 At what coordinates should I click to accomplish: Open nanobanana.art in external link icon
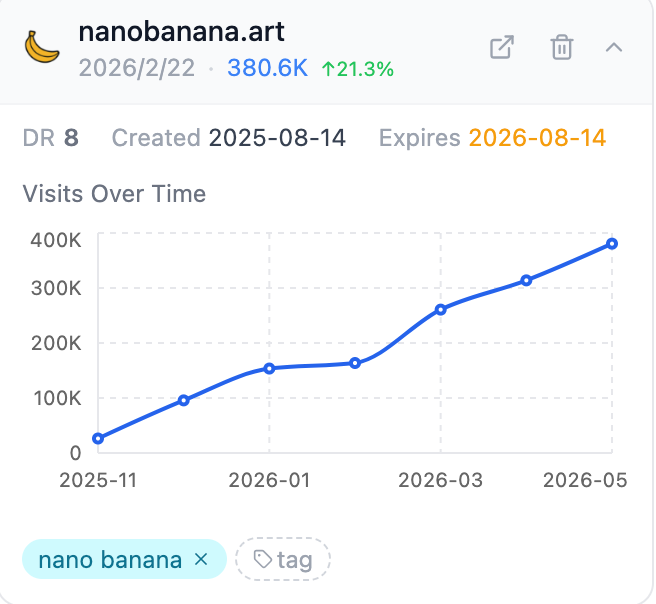pyautogui.click(x=502, y=47)
